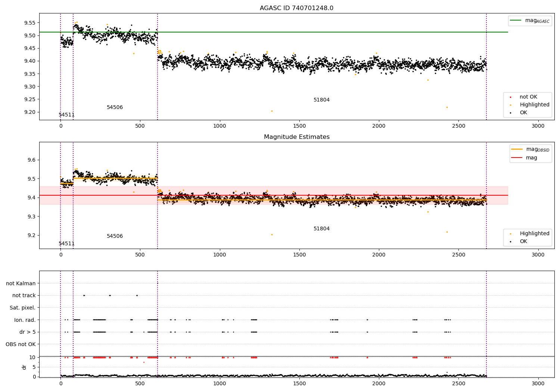Click the 'Sat. pixel.' row label

pos(23,308)
